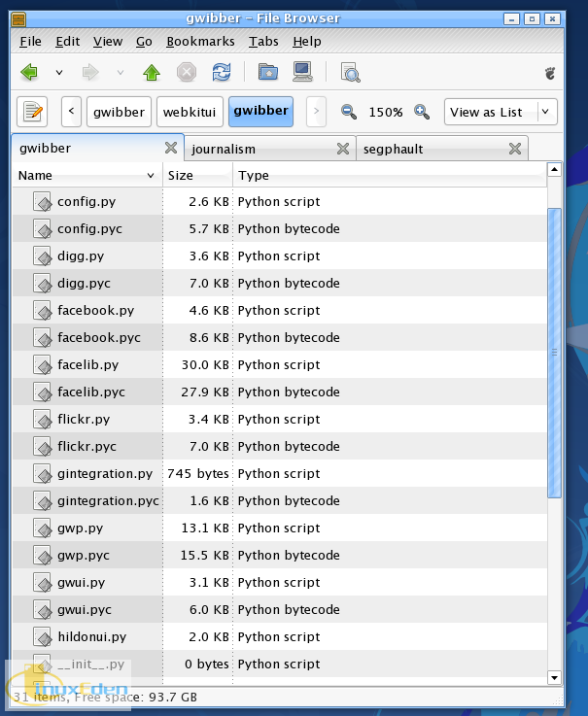
Task: Sort by the Size column header
Action: (197, 175)
